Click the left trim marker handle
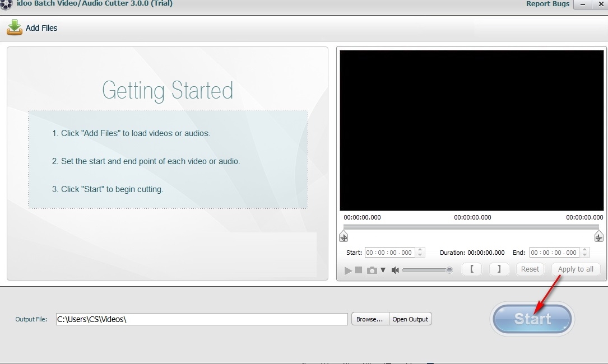Viewport: 608px width, 364px height. click(x=344, y=236)
